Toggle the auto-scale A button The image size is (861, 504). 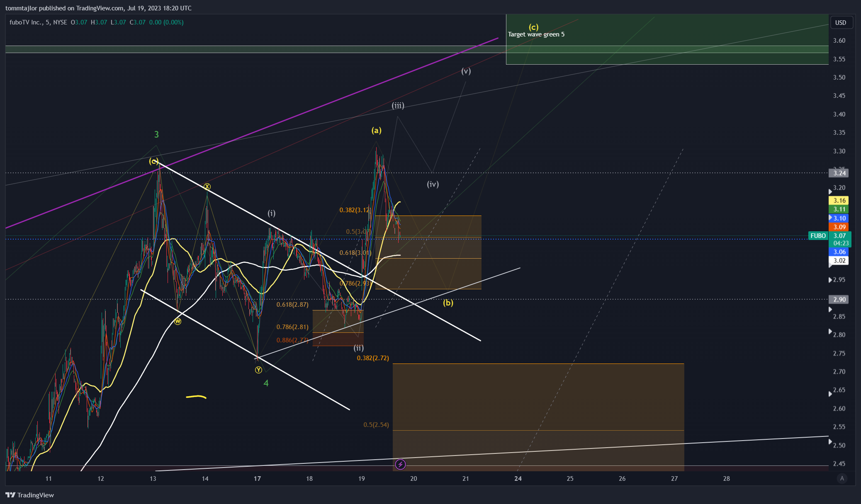point(842,478)
